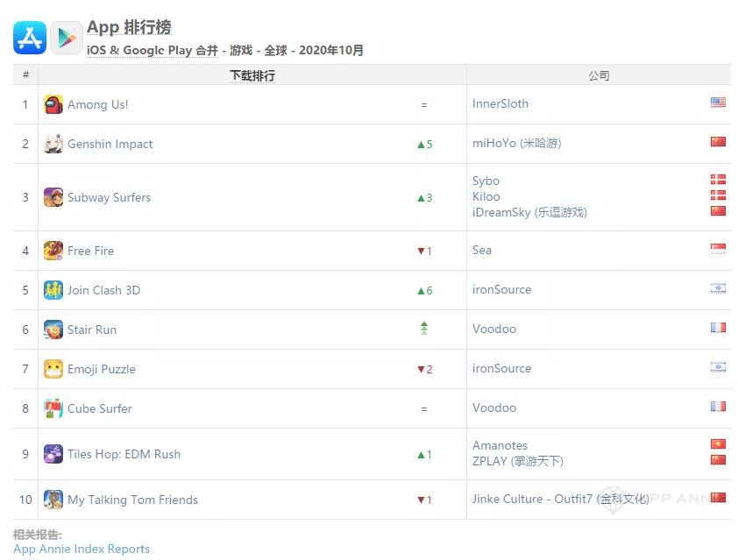
Task: Open the Among Us! app name link
Action: [97, 104]
